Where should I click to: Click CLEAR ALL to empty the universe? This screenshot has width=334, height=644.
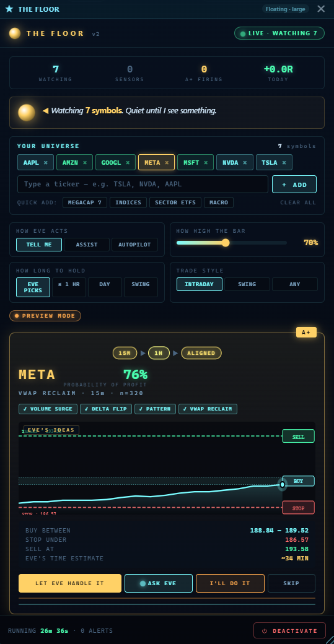pos(298,202)
